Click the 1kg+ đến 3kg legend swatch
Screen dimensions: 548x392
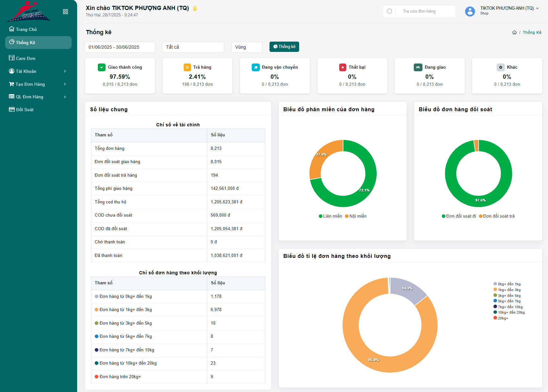(x=495, y=290)
